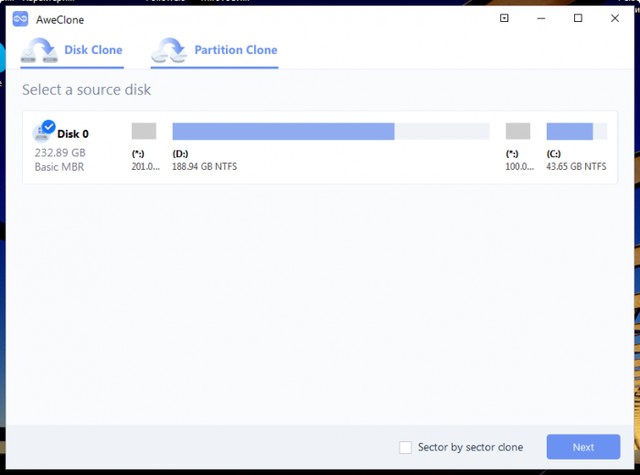
Task: Click the Select a source disk heading
Action: coord(87,90)
